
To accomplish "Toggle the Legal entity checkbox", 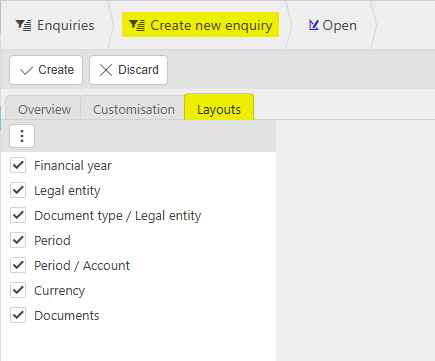I will (x=18, y=190).
